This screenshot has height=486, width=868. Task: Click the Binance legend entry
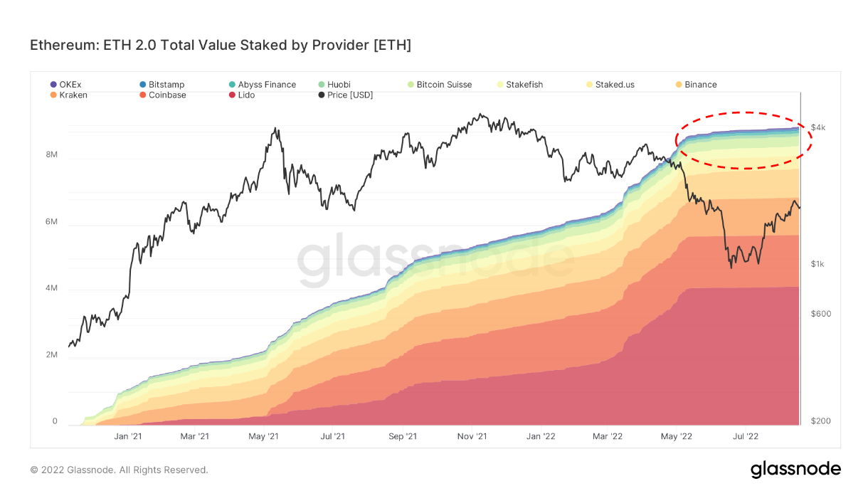[x=700, y=85]
